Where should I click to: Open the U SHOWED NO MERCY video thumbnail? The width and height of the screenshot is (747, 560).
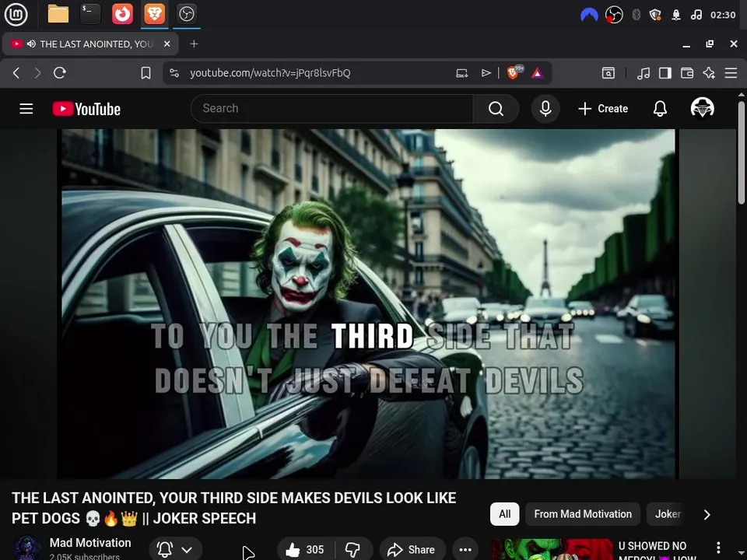click(552, 550)
